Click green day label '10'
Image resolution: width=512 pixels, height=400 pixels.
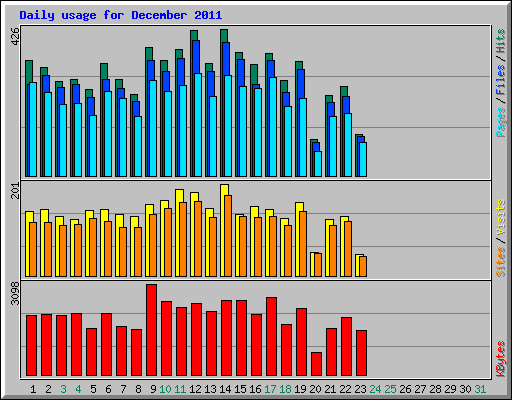click(x=165, y=389)
